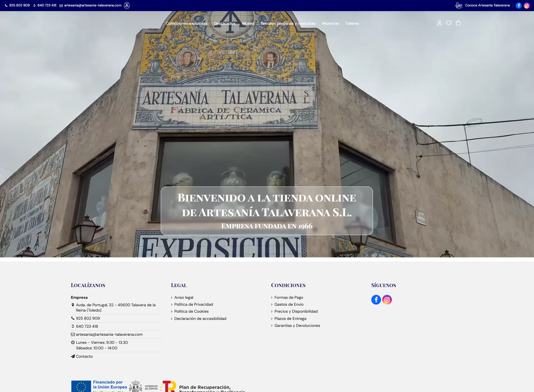The image size is (534, 392).
Task: Click the top bar email address link
Action: pos(93,5)
